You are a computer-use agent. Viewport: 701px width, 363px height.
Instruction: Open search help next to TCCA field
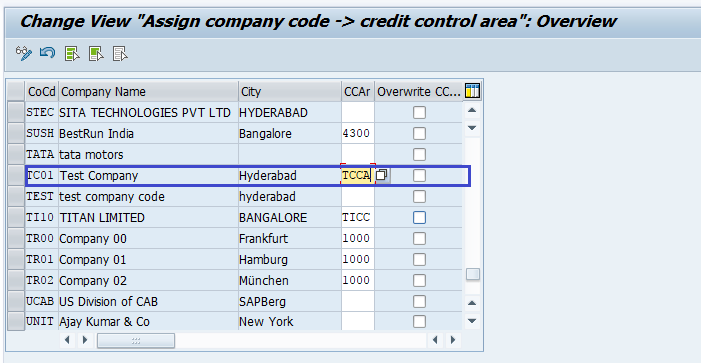tap(381, 175)
